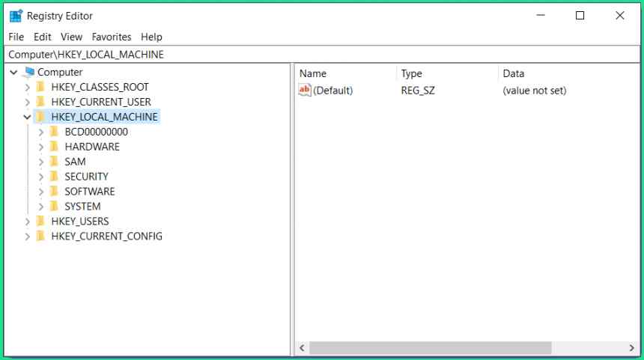
Task: Minimize the Registry Editor window
Action: [x=541, y=16]
